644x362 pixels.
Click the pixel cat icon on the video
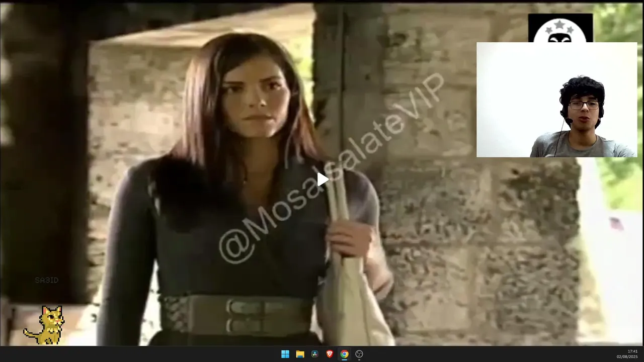44,325
